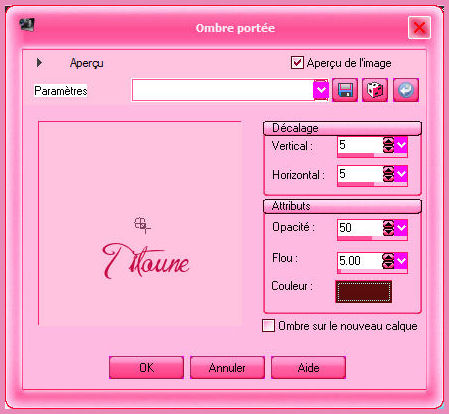Toggle the Aperçu de l'image checkbox
Screen dimensions: 449x414
pyautogui.click(x=297, y=63)
